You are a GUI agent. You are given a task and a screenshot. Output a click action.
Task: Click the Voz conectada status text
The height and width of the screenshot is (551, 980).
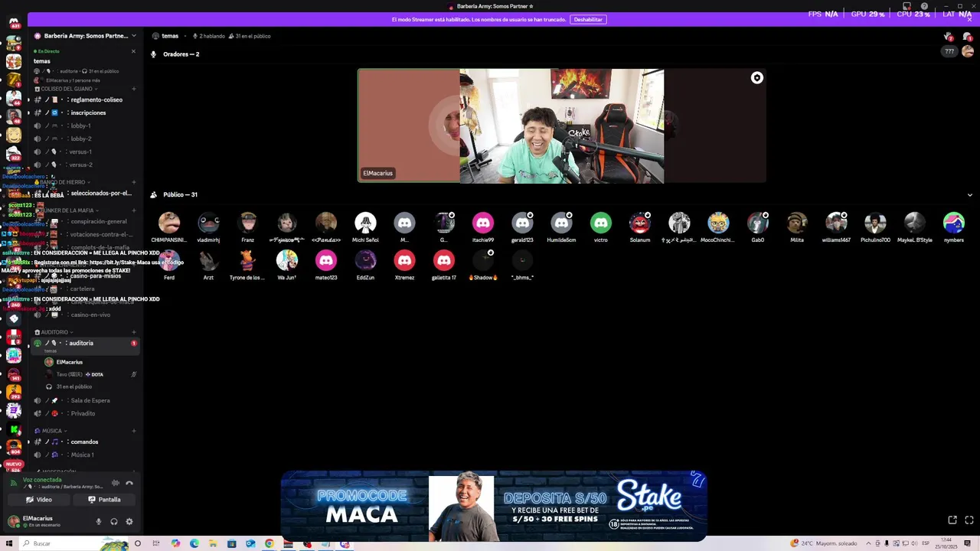(x=42, y=480)
